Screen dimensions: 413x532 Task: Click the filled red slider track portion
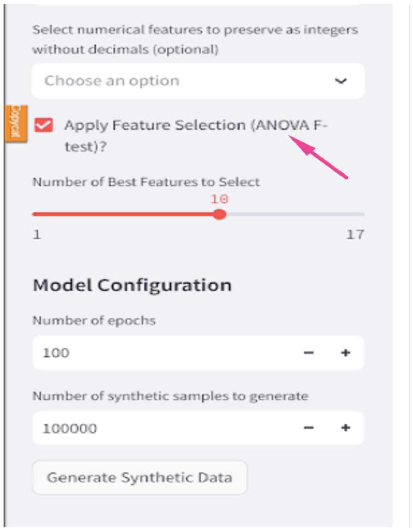pos(124,214)
